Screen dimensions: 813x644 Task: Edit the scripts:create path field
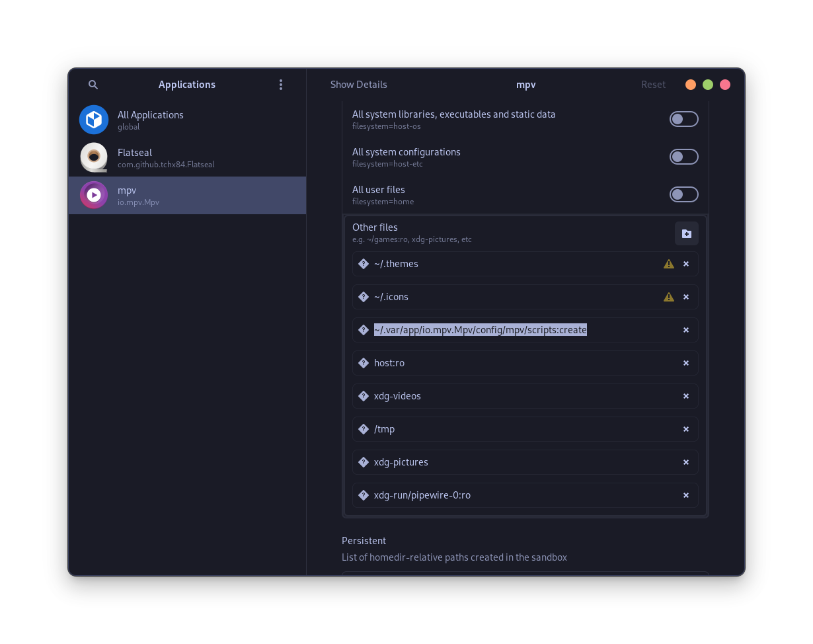(481, 330)
